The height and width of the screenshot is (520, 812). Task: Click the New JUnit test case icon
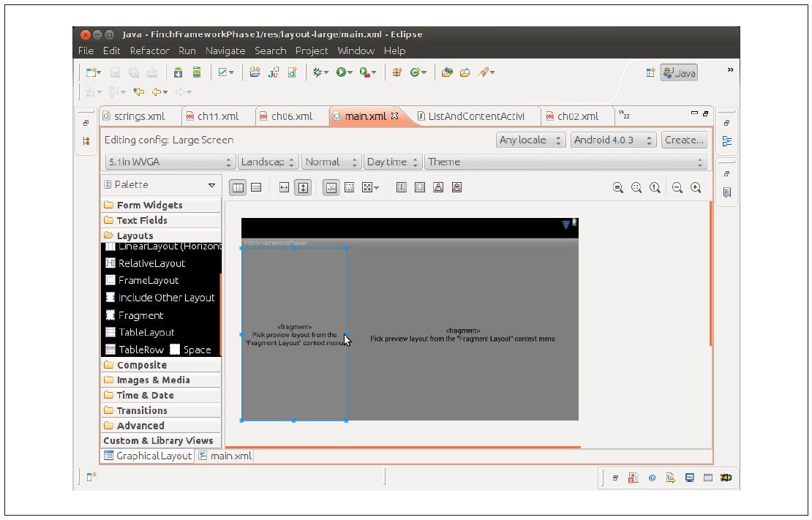click(274, 72)
